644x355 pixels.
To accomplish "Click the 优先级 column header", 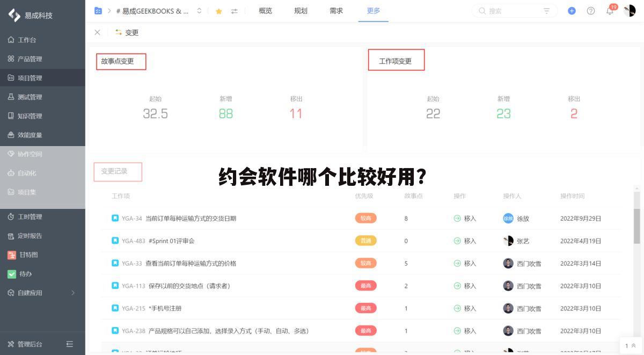I will pyautogui.click(x=364, y=196).
